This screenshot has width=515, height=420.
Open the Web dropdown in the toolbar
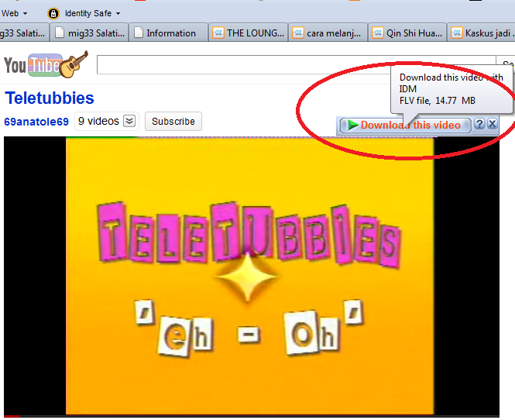(14, 13)
